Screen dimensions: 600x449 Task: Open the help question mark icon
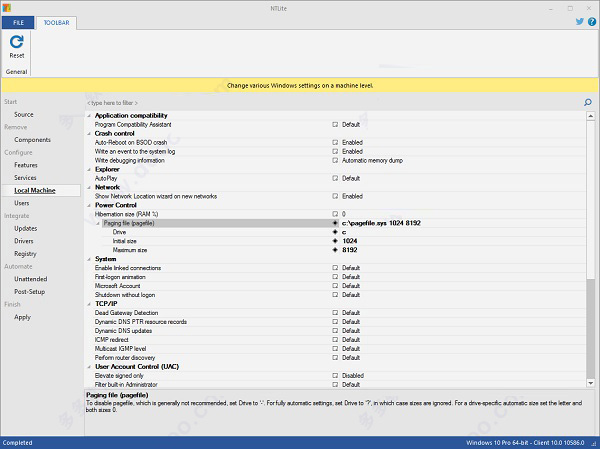592,22
